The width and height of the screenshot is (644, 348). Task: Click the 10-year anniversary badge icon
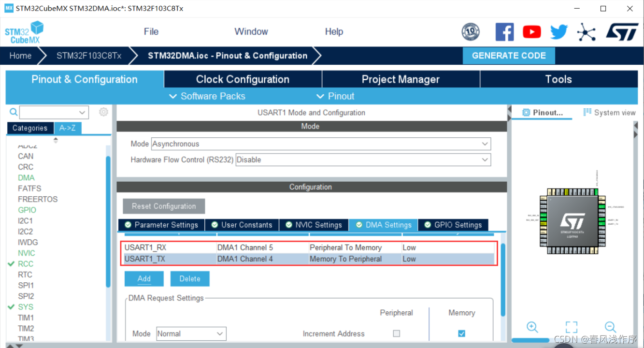click(x=471, y=32)
